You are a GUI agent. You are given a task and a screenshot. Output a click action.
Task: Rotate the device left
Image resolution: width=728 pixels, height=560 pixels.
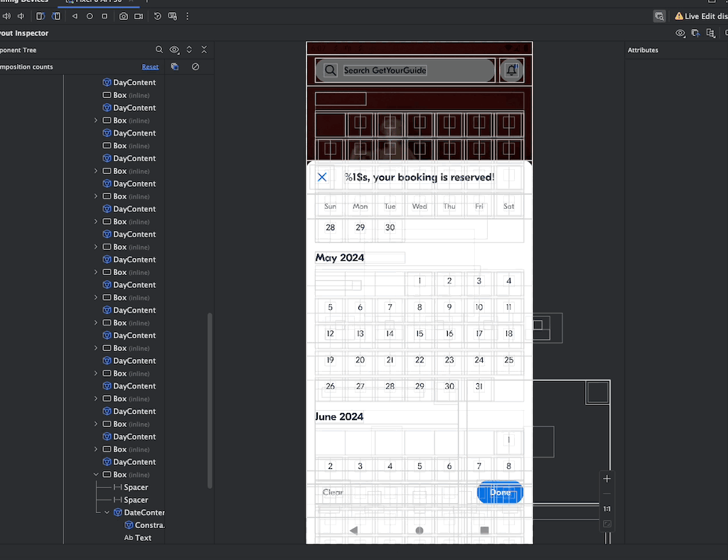(x=41, y=16)
